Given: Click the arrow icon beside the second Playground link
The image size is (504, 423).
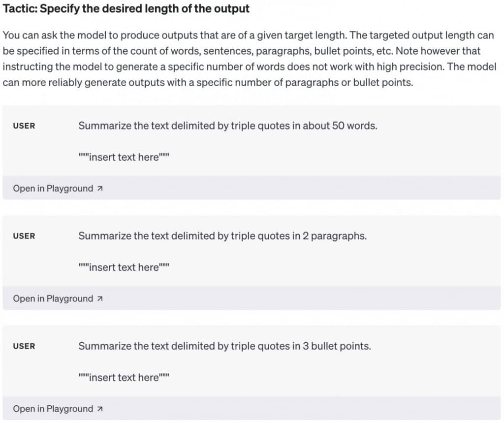Looking at the screenshot, I should (100, 299).
